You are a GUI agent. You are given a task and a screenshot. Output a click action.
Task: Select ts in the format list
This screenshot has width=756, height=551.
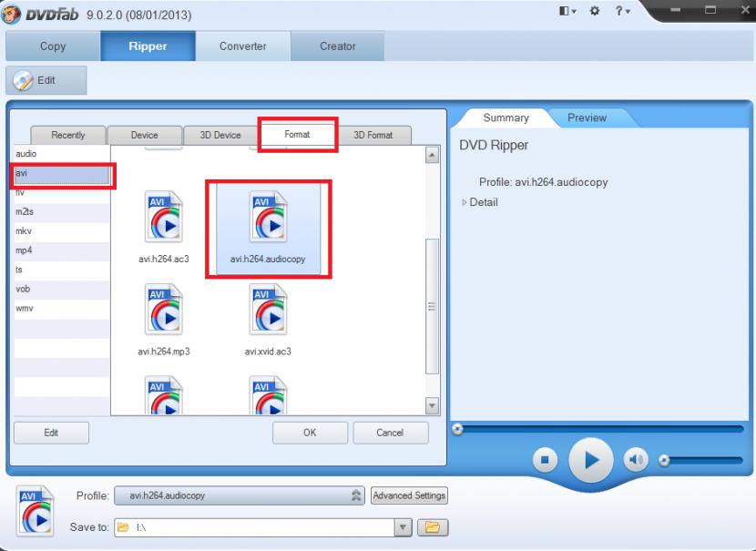point(62,270)
